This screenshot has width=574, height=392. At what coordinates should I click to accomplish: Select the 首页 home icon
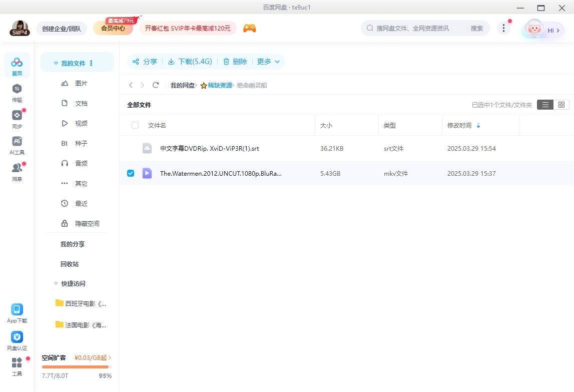17,64
